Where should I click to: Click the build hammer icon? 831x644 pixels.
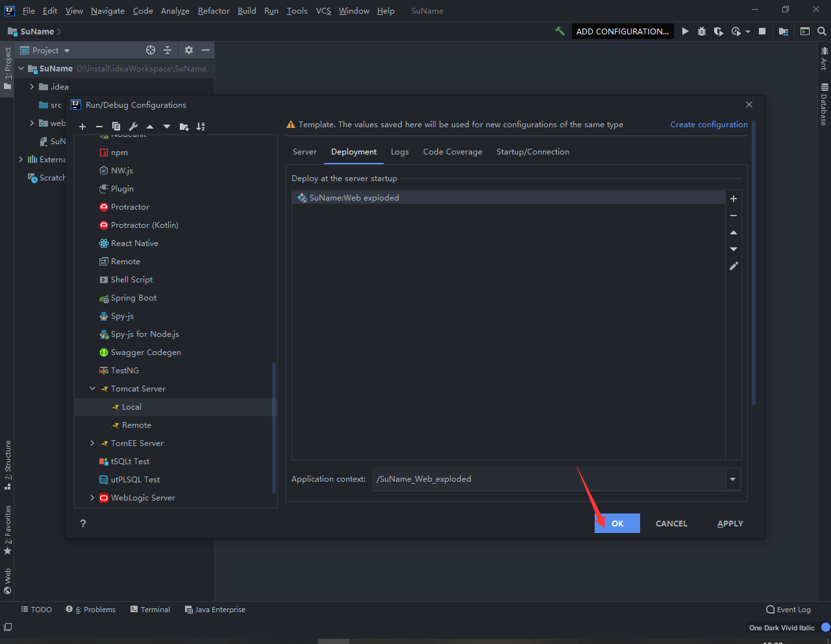pos(560,31)
